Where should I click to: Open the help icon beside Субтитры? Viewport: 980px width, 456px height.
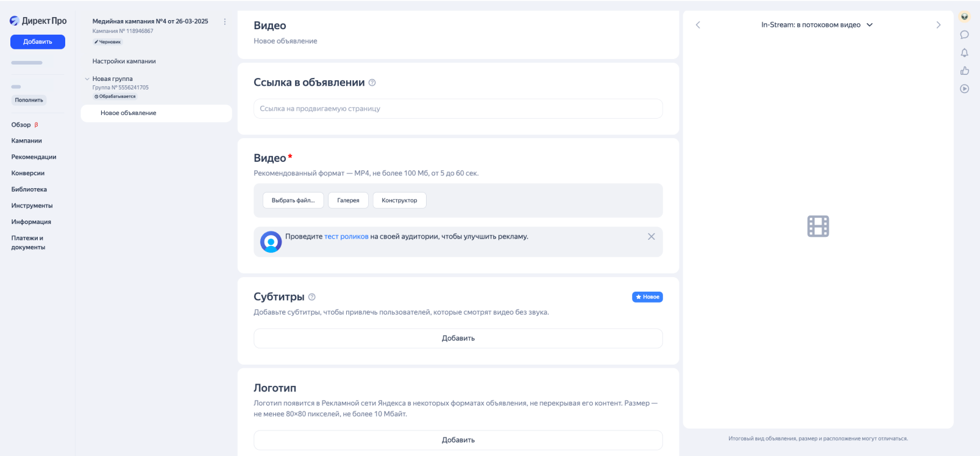pos(312,297)
